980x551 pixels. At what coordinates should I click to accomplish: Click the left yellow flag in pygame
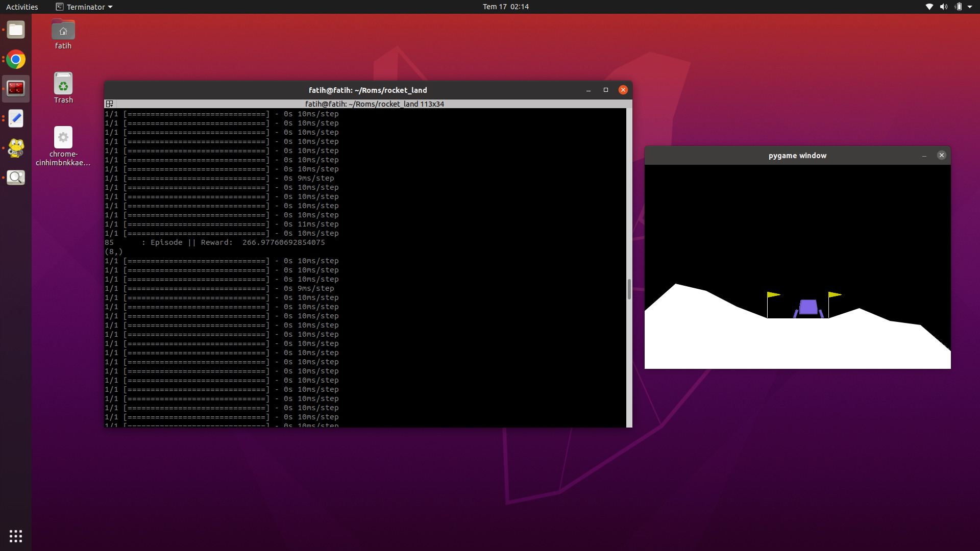[774, 295]
